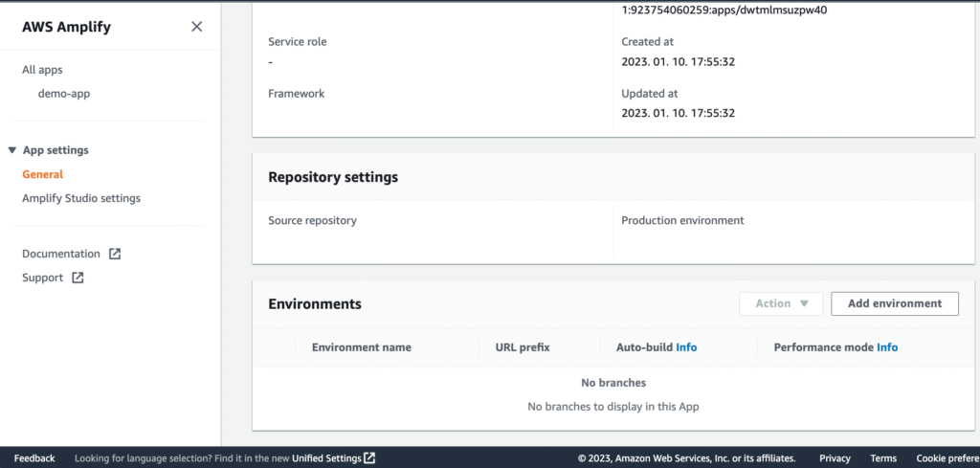
Task: Open the Privacy footer link
Action: click(x=835, y=458)
